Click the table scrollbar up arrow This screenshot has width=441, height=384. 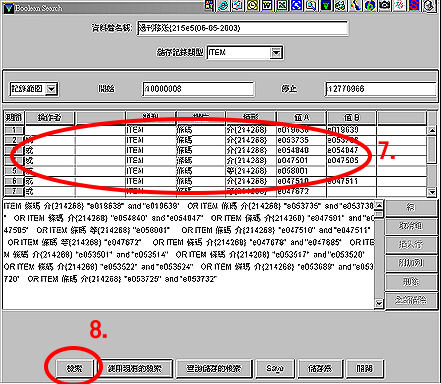tap(432, 130)
